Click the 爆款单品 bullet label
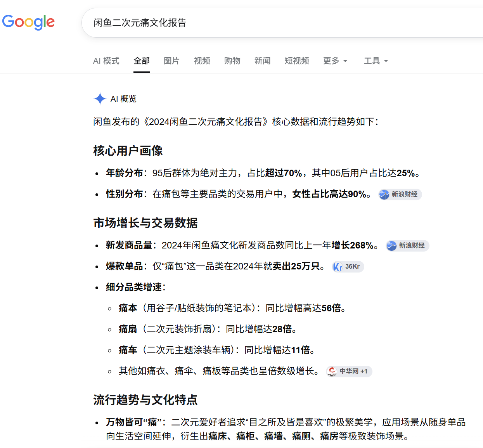The image size is (483, 448). click(x=125, y=266)
